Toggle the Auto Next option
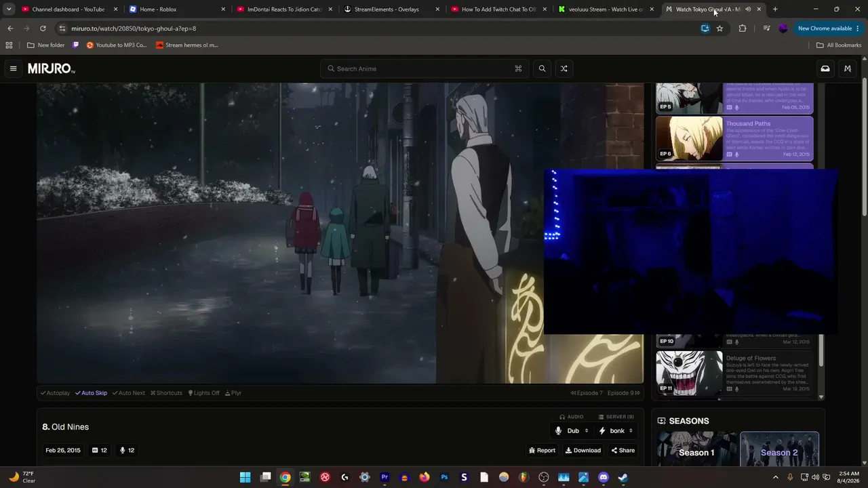Screen dimensions: 868x488 (x=129, y=393)
